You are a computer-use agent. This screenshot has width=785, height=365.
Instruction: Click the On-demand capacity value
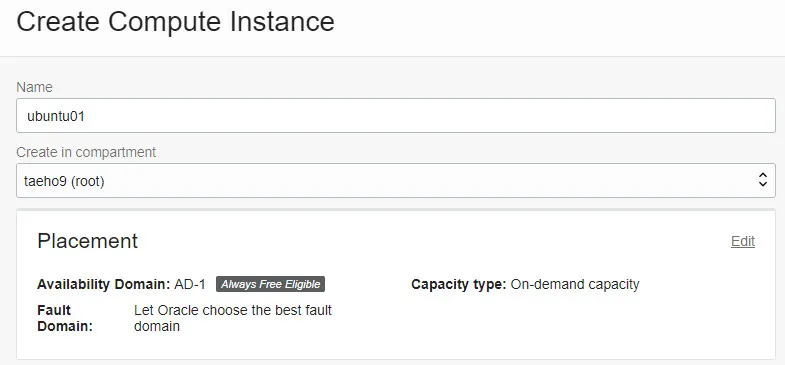(x=575, y=284)
